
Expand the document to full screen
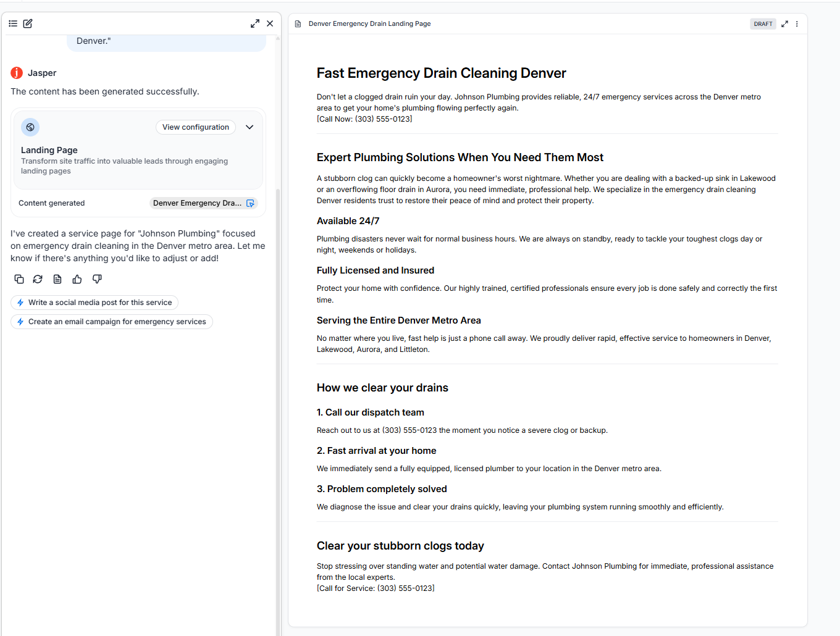coord(784,24)
